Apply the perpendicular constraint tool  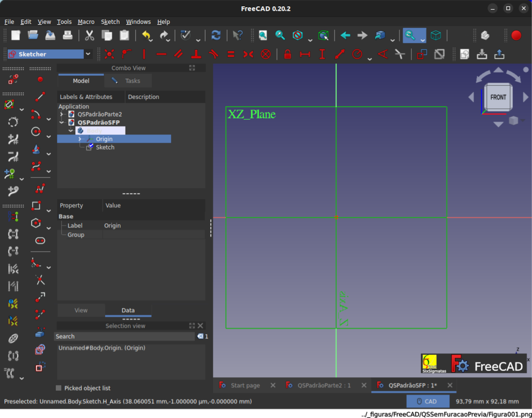tap(196, 54)
